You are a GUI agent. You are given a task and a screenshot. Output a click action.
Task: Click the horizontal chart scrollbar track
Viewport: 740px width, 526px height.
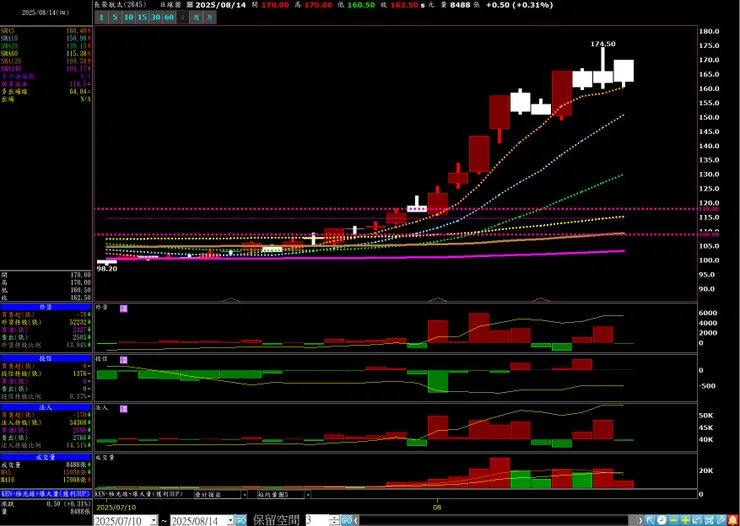pyautogui.click(x=496, y=520)
